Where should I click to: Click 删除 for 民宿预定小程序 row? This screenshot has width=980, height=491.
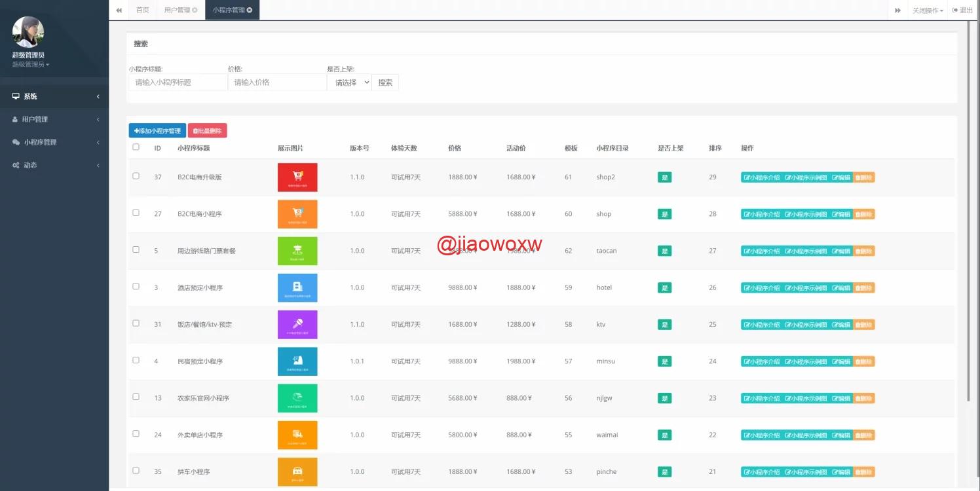click(x=863, y=361)
